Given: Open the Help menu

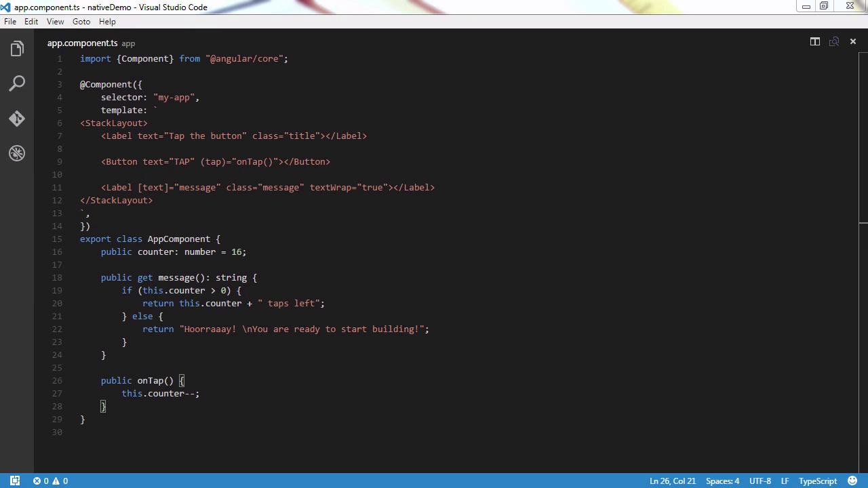Looking at the screenshot, I should point(107,22).
